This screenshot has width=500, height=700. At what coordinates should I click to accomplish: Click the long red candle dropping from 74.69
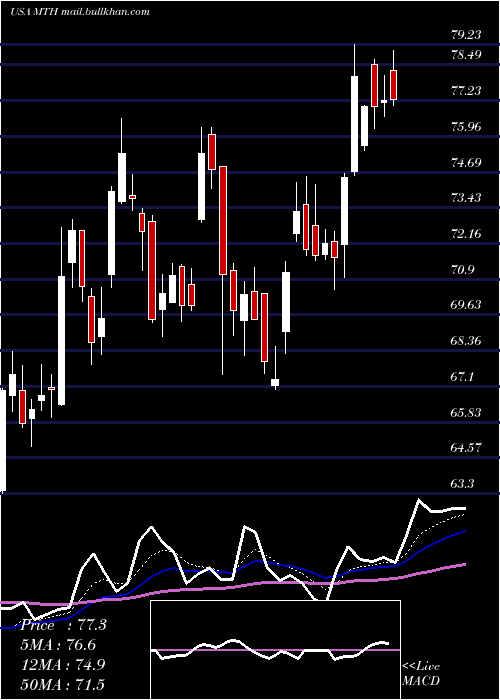[223, 220]
